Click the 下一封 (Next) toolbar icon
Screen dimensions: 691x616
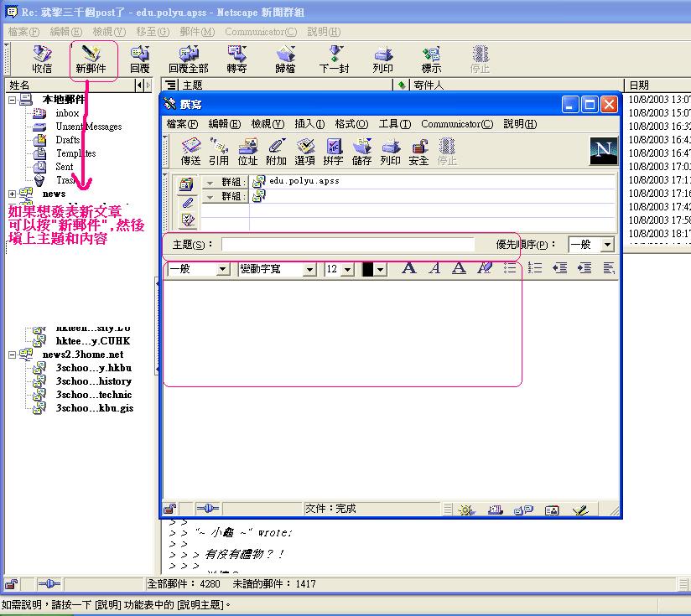[334, 60]
